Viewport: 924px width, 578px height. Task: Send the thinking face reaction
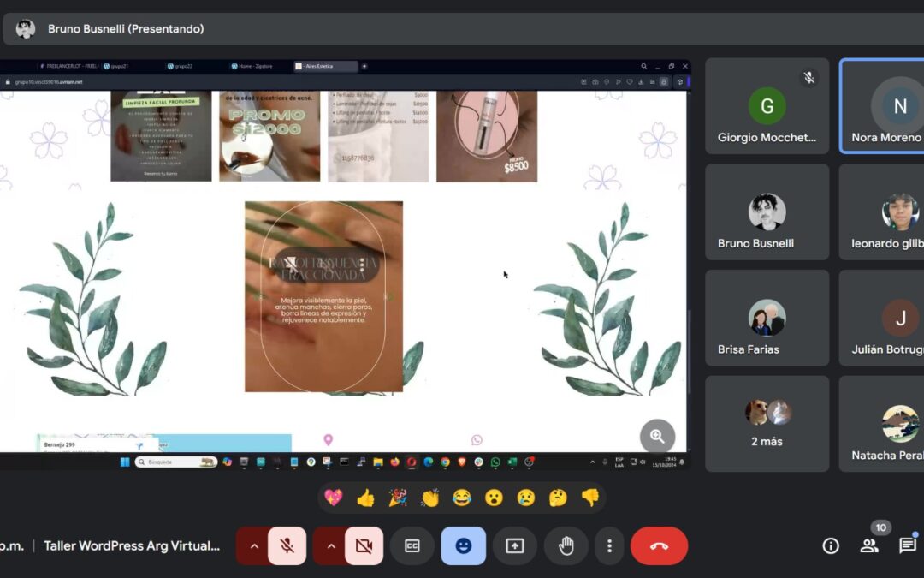[558, 498]
